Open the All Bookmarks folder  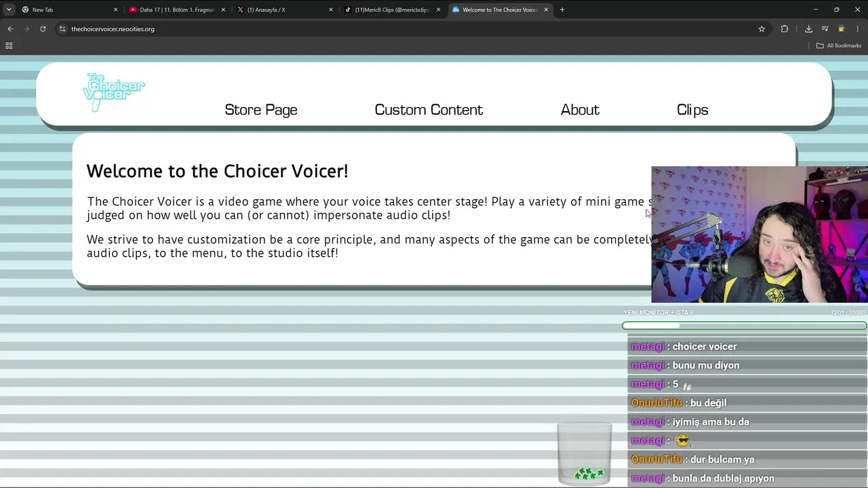839,45
